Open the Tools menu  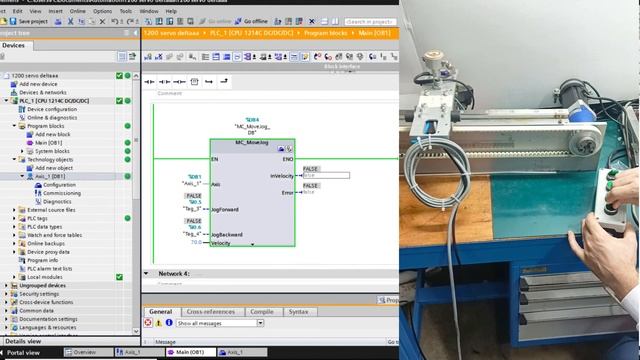click(126, 11)
